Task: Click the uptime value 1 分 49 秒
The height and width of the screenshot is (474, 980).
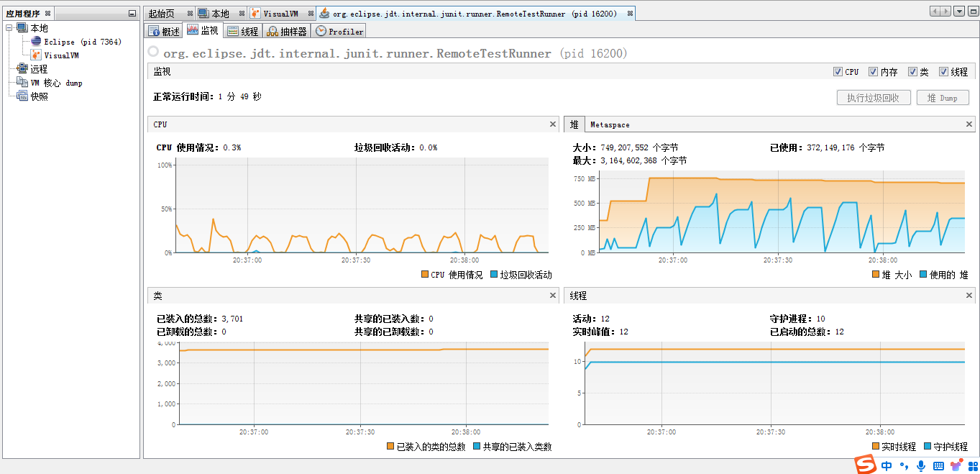Action: [x=240, y=96]
